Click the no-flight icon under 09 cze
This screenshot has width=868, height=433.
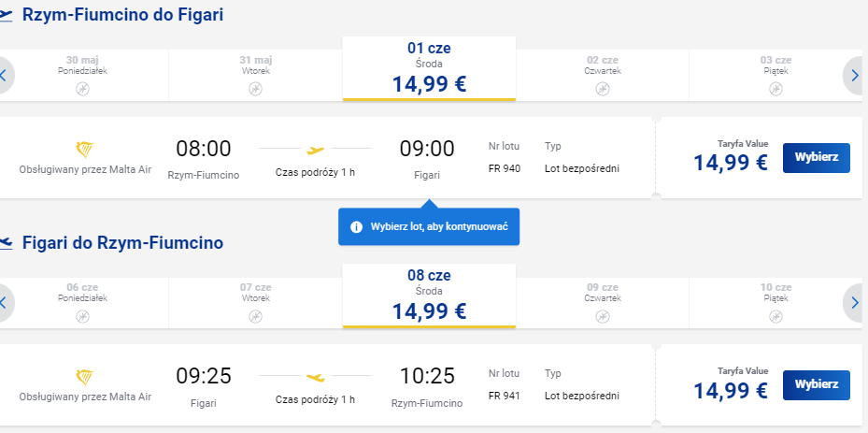coord(603,316)
